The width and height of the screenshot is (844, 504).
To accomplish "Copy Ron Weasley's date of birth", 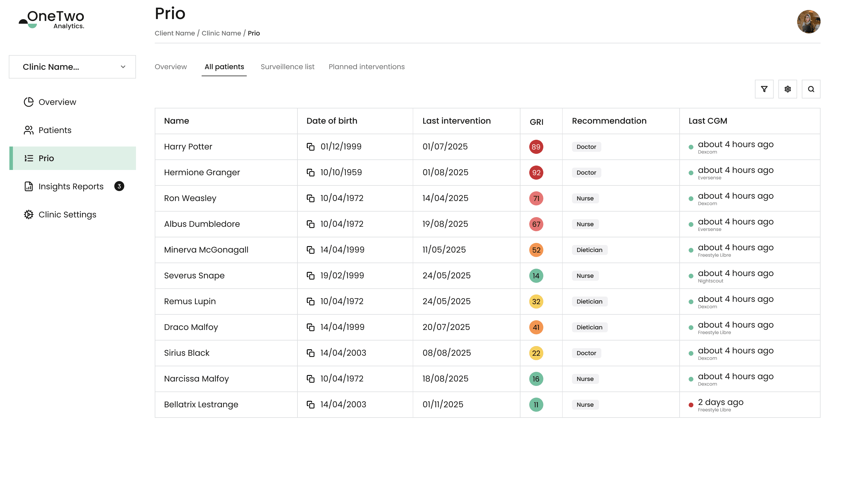I will (x=310, y=198).
